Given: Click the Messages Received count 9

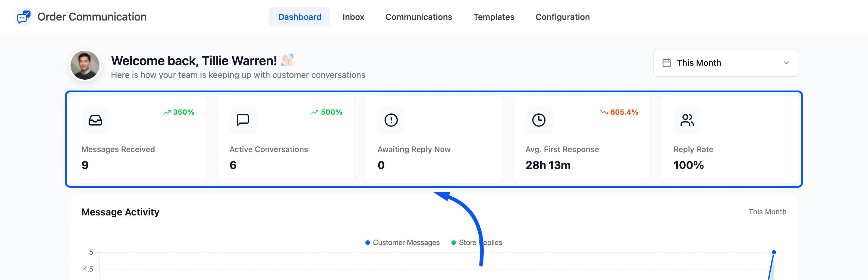Looking at the screenshot, I should [x=85, y=165].
